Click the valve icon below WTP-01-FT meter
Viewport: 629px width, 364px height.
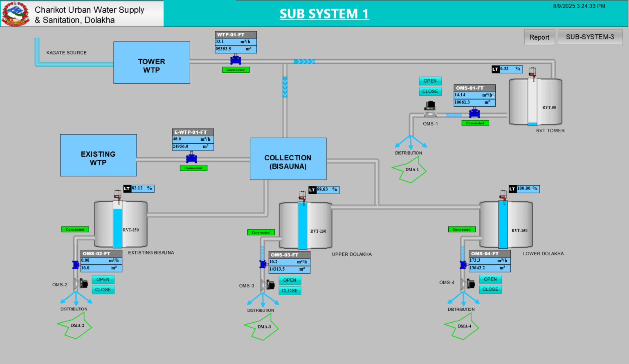pos(235,60)
